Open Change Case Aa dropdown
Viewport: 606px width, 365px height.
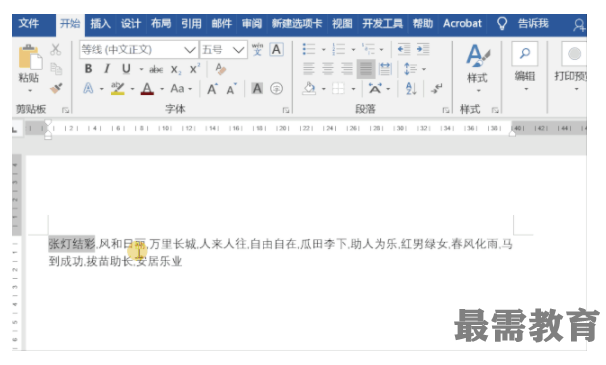point(181,89)
